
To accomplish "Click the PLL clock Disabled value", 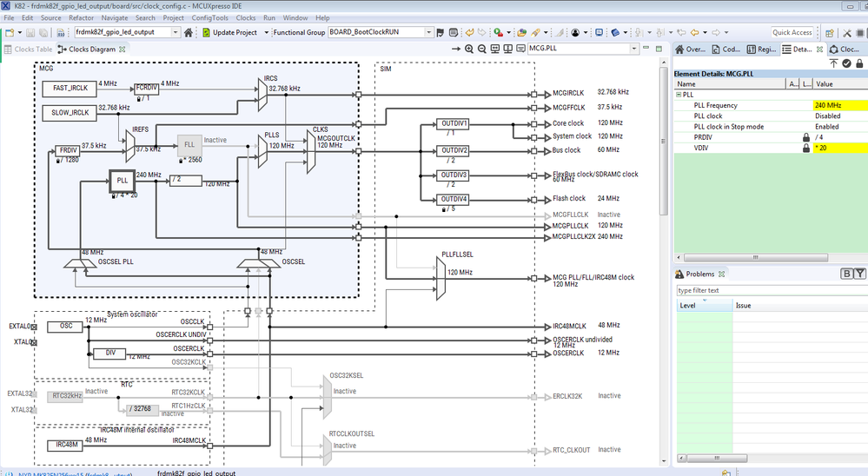I will point(840,116).
